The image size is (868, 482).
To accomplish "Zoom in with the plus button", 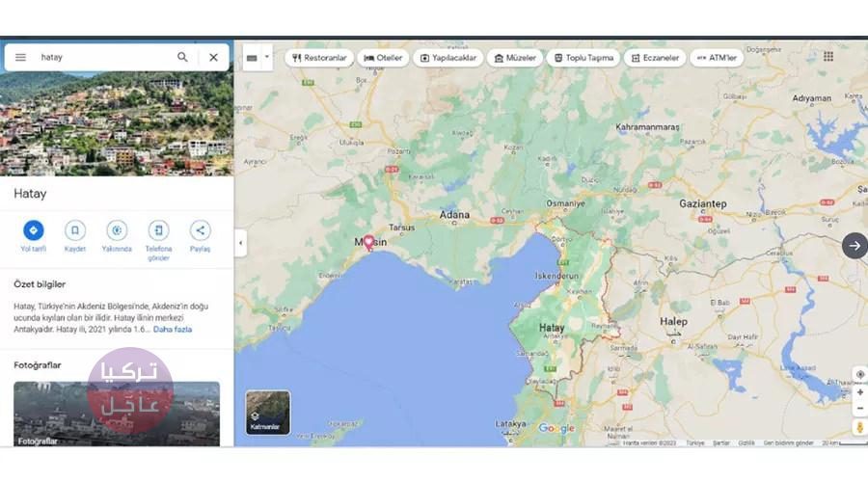I will click(859, 392).
